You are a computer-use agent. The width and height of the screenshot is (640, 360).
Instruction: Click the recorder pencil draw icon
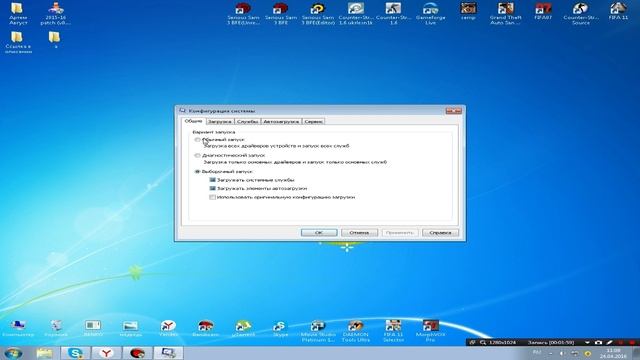click(x=609, y=342)
